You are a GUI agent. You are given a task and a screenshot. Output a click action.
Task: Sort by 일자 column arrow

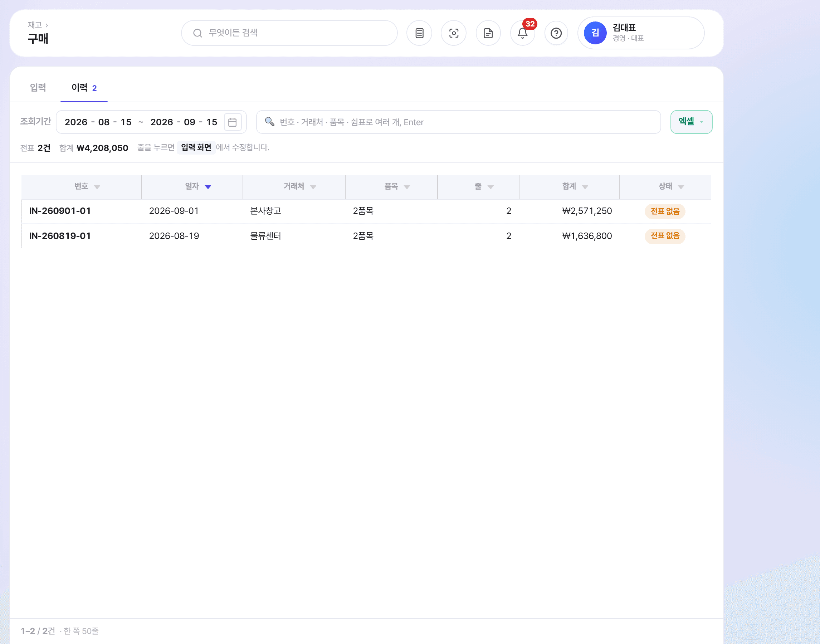[x=208, y=187]
